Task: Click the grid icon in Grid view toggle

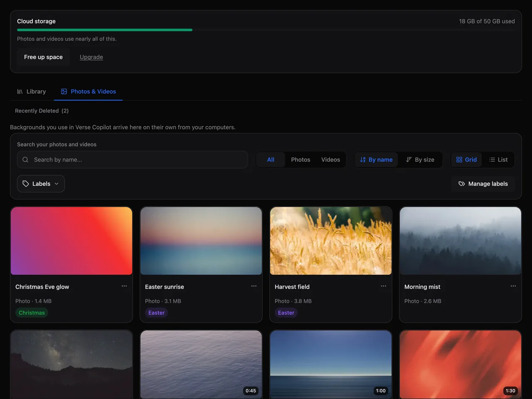Action: tap(459, 160)
